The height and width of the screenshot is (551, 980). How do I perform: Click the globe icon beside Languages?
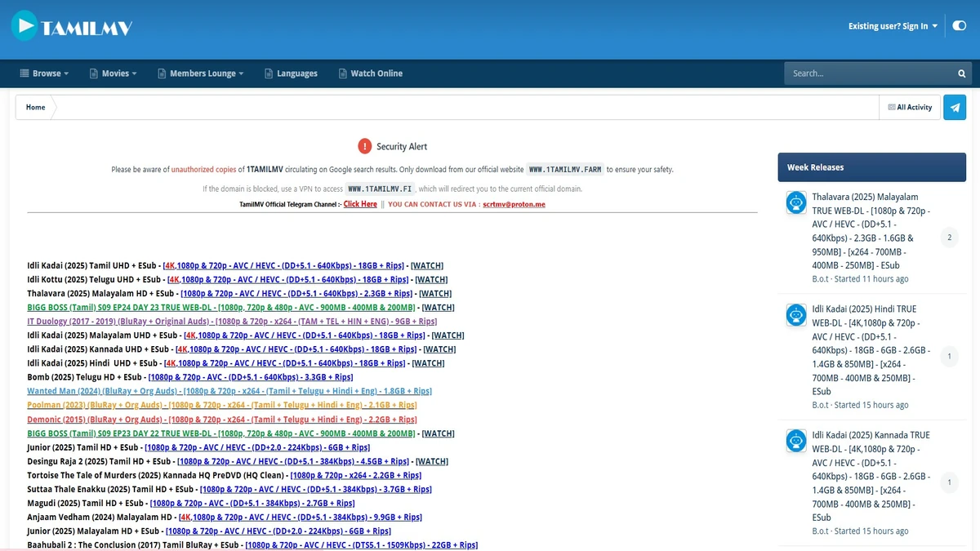pyautogui.click(x=267, y=73)
